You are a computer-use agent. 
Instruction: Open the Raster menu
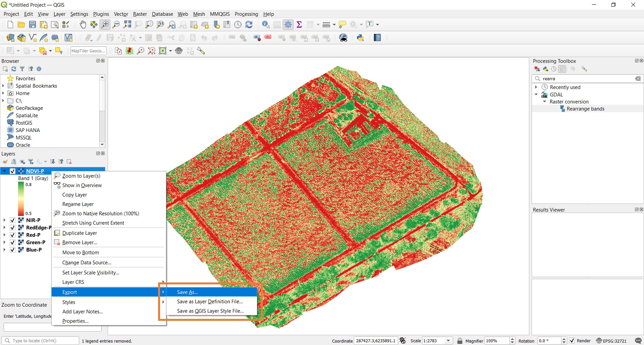pos(140,14)
